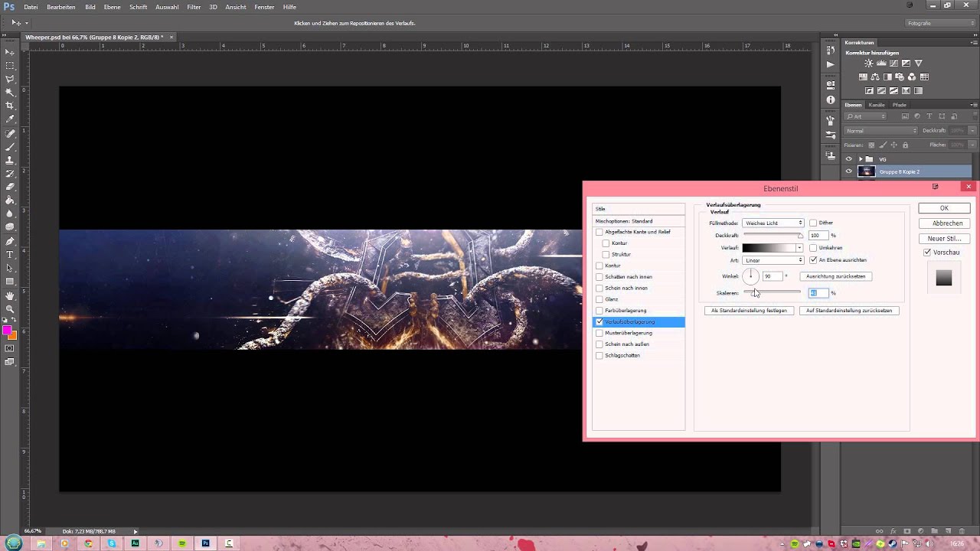The image size is (980, 551).
Task: Click Ausrichtung zurücksetzen button
Action: click(x=835, y=276)
